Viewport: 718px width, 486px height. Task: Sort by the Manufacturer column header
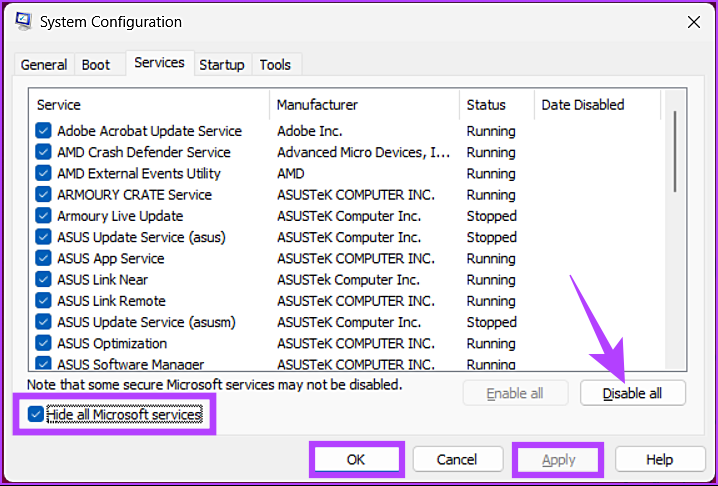(365, 105)
